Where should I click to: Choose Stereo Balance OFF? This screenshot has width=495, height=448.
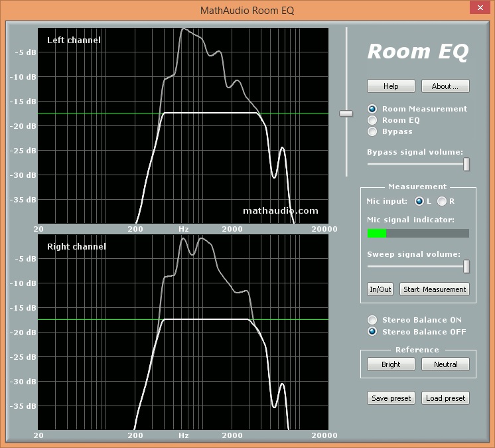[373, 332]
